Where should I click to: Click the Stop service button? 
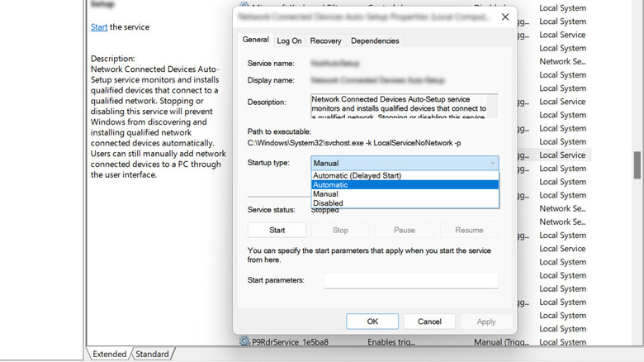(x=340, y=230)
